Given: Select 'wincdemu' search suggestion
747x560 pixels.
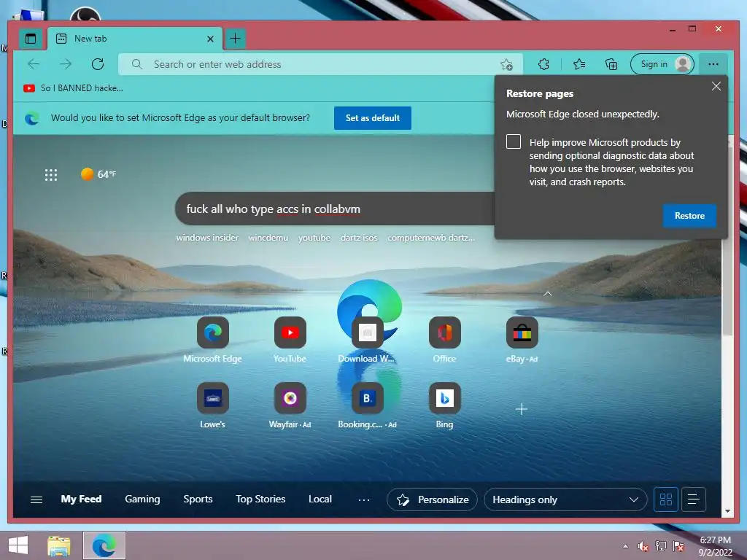Looking at the screenshot, I should pyautogui.click(x=268, y=238).
